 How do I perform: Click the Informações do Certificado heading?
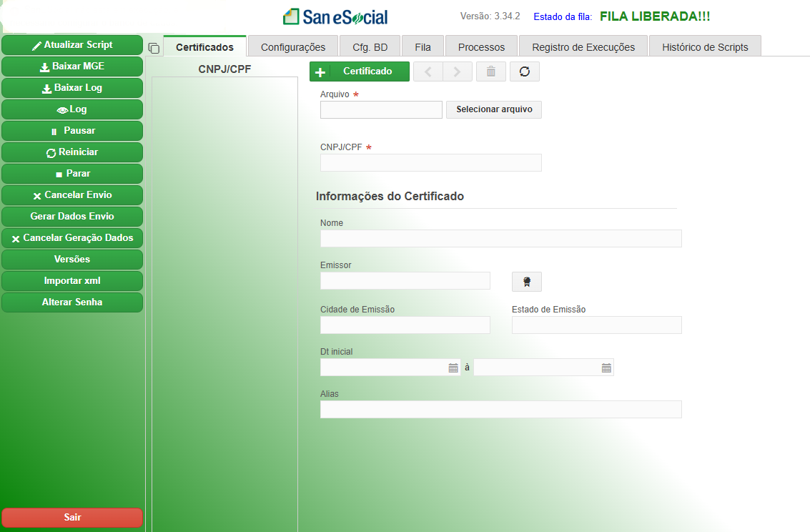[x=390, y=196]
